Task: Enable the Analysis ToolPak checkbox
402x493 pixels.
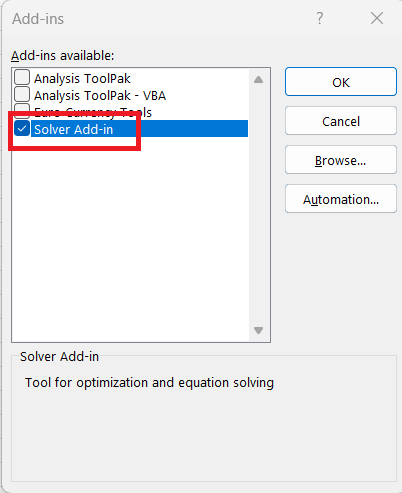Action: point(22,77)
